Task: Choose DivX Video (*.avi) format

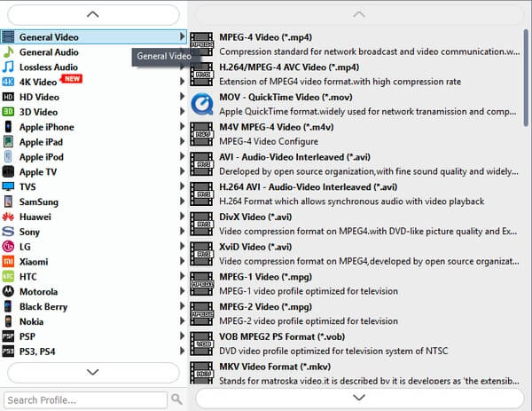Action: 356,224
